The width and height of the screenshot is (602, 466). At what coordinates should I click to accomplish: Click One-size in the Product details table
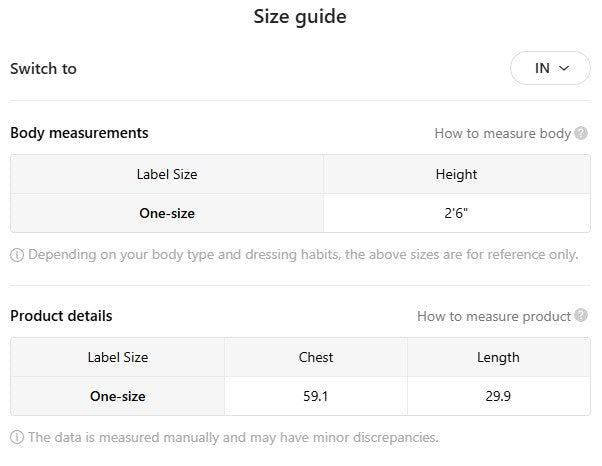tap(118, 396)
